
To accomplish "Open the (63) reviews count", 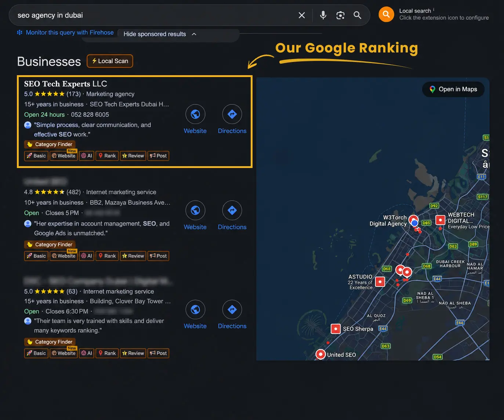I will click(72, 291).
